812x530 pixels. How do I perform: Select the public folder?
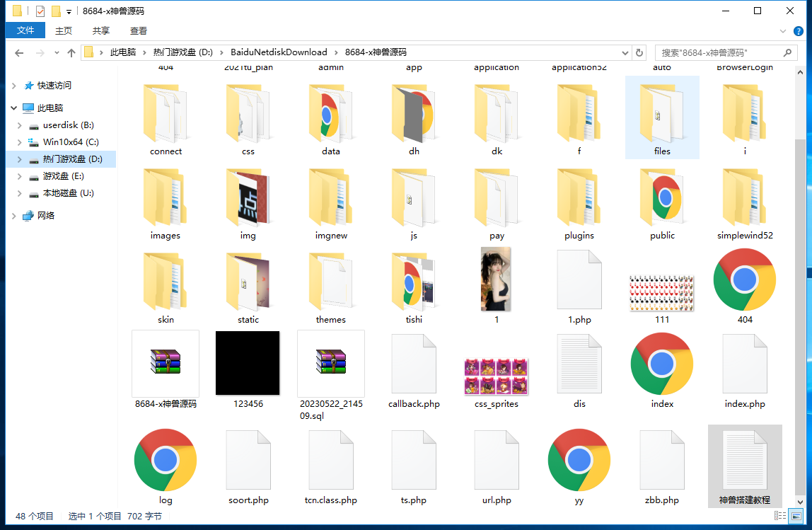[x=662, y=196]
